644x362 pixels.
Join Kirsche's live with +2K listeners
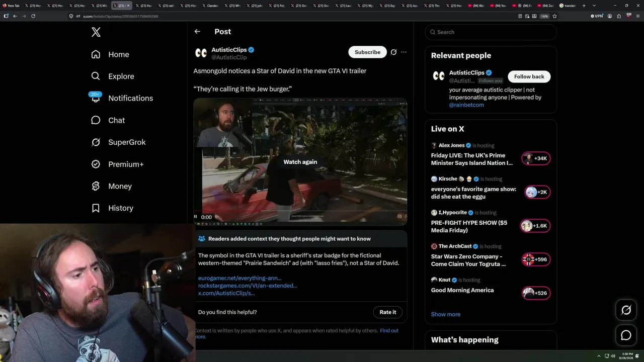coord(536,192)
